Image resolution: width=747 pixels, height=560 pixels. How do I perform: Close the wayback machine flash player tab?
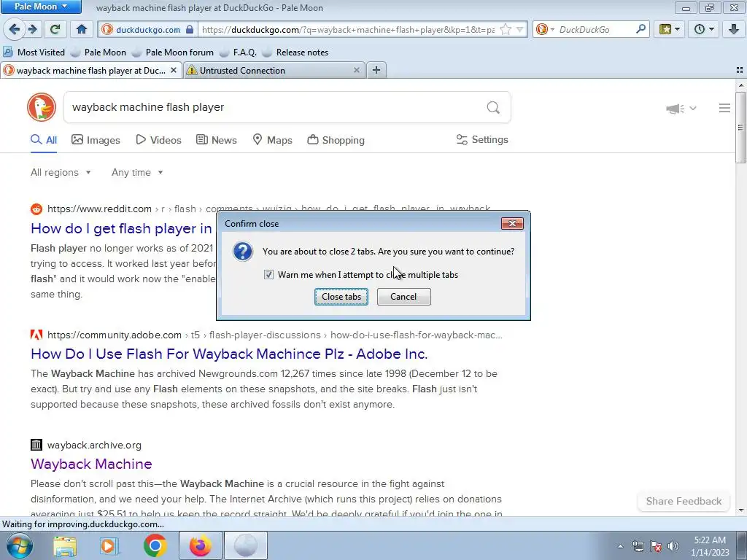tap(174, 70)
